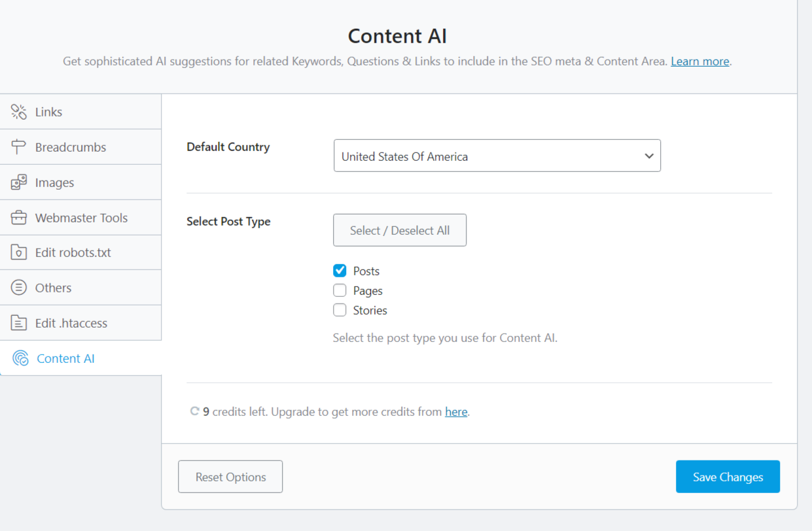Open the Breadcrumbs settings tab
Screen dimensions: 812x531
pos(71,147)
